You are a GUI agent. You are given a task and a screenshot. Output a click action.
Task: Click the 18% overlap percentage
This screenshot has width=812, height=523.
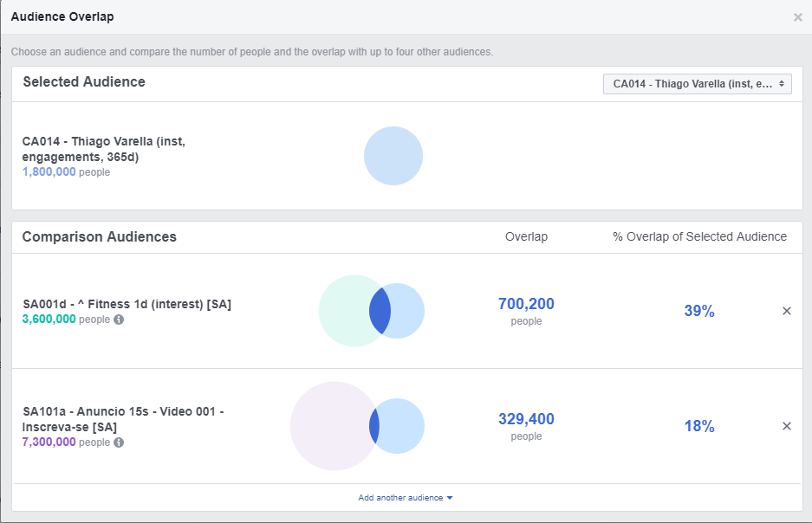pyautogui.click(x=699, y=426)
